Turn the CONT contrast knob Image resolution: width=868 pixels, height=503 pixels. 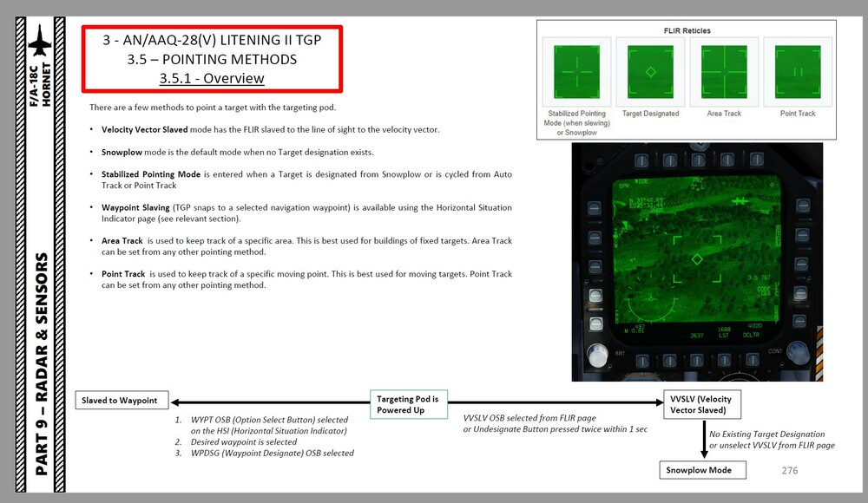point(798,352)
